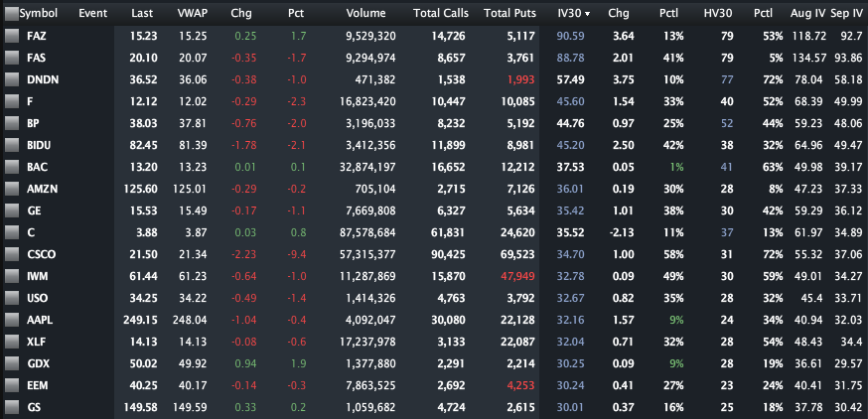The image size is (868, 419).
Task: Click GDX's green change 0.94
Action: 245,363
